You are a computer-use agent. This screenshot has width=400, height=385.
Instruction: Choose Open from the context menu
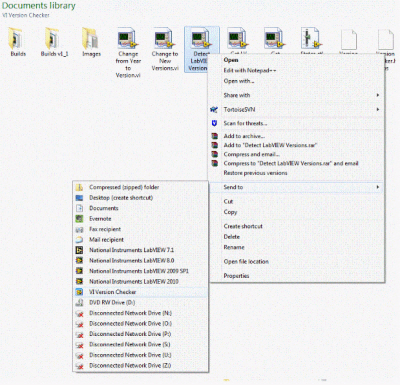click(231, 60)
